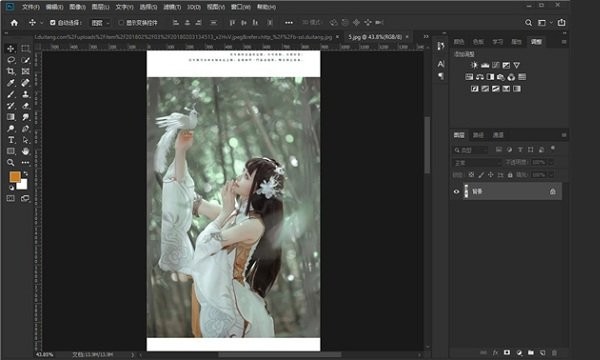Select the Eyedropper tool

tap(11, 83)
